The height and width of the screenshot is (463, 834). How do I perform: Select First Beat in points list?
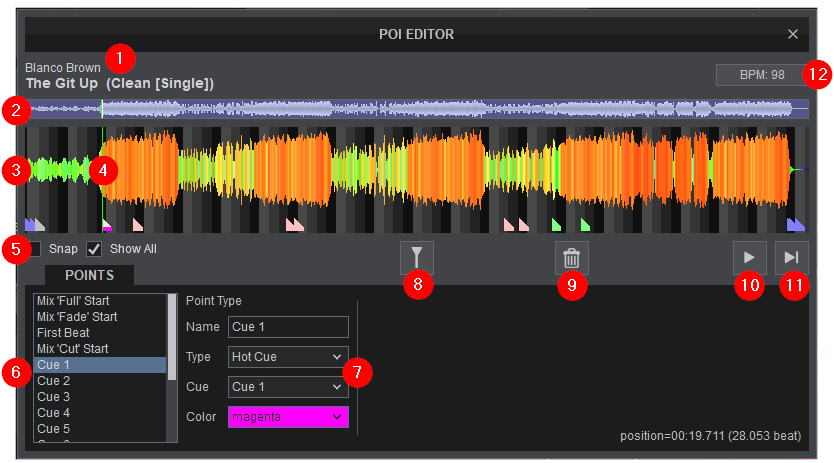click(65, 333)
